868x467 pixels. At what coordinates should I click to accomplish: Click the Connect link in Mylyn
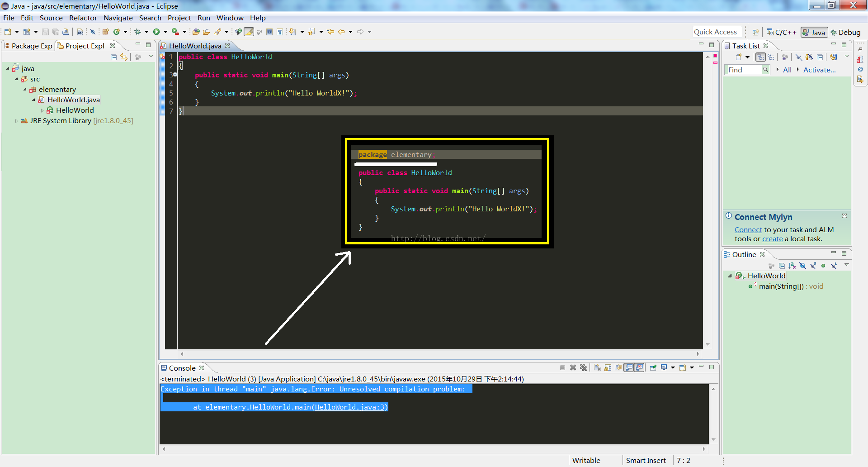tap(748, 230)
